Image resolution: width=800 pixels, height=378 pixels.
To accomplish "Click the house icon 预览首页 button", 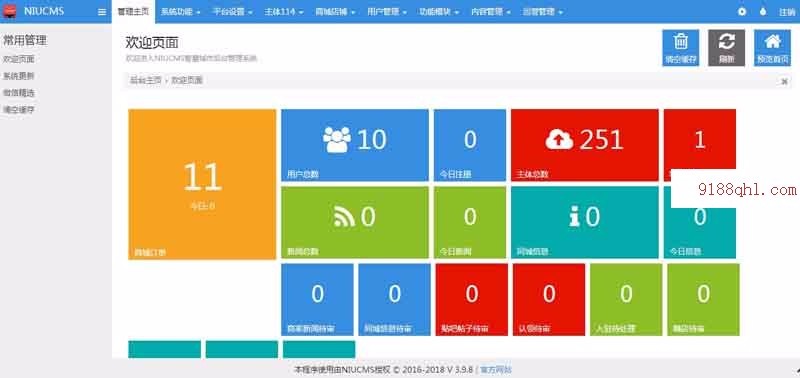I will (x=772, y=47).
